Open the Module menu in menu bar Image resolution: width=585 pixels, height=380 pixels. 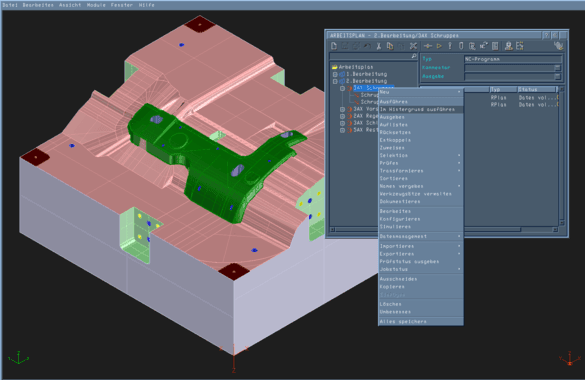coord(96,5)
